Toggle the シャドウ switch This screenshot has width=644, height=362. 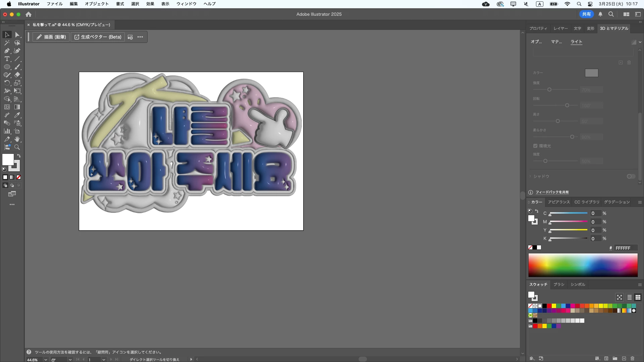tap(631, 176)
